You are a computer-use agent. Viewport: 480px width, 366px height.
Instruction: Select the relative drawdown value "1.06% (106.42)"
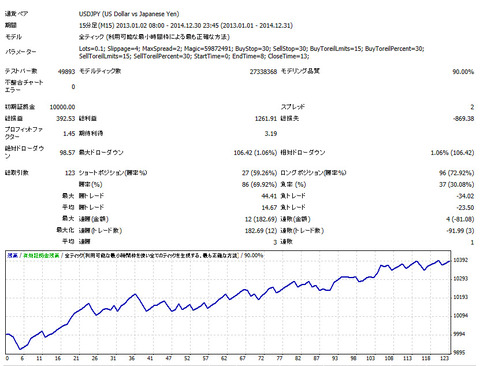452,153
